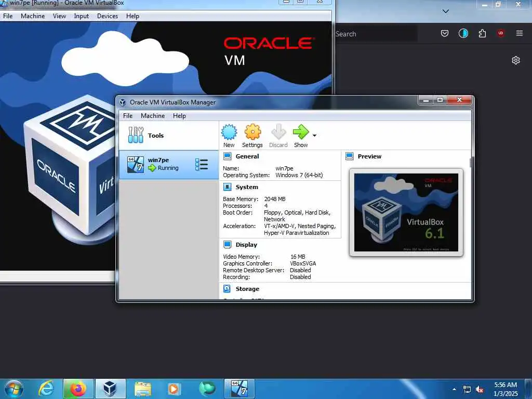
Task: Click the win7pe VM taskbar button
Action: pos(240,389)
